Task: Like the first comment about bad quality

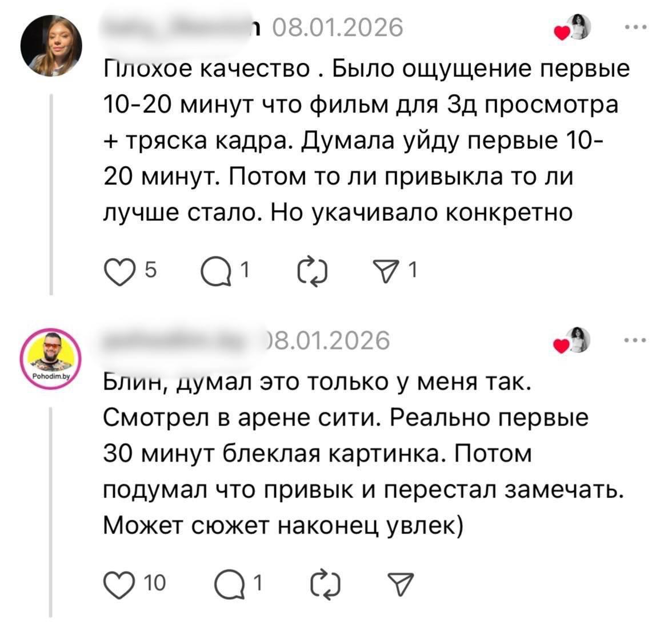Action: [x=117, y=270]
